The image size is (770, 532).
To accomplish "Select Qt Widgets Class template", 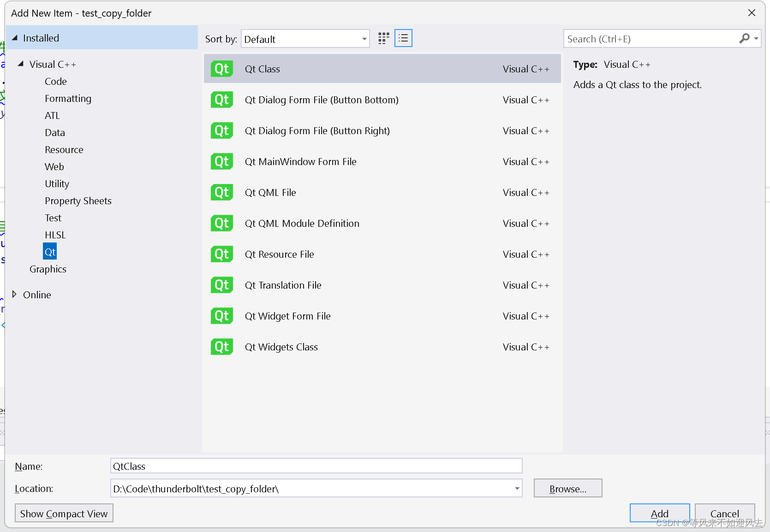I will coord(281,347).
